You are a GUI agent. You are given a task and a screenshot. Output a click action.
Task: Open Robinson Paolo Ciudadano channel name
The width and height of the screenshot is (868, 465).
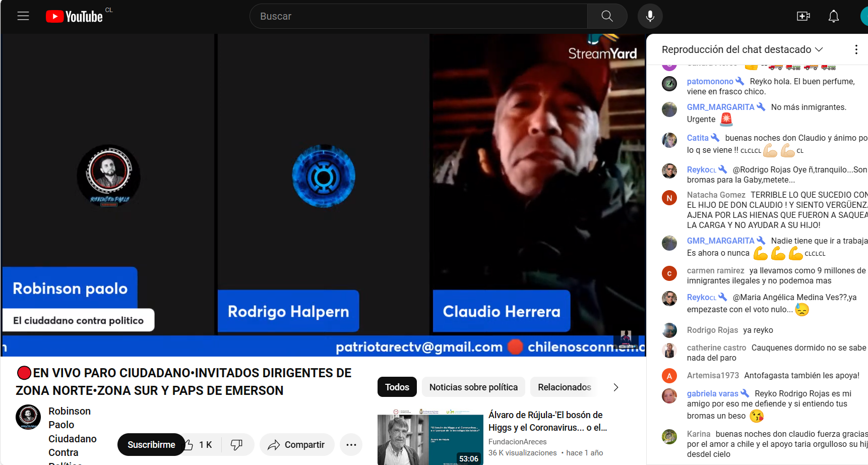tap(73, 435)
